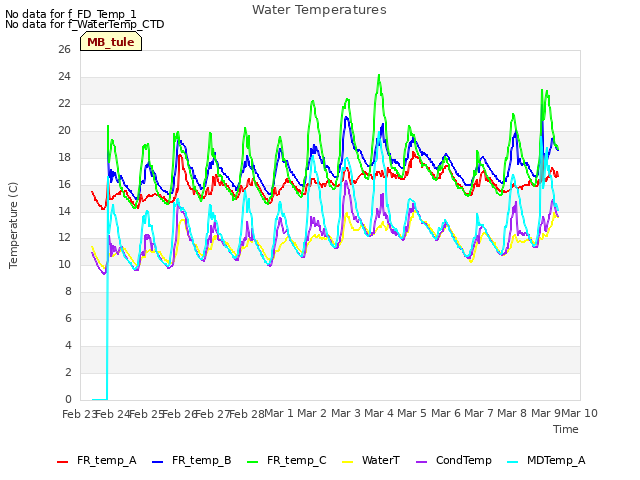The image size is (640, 480).
Task: Toggle FR_temp_A legend entry
Action: [97, 460]
